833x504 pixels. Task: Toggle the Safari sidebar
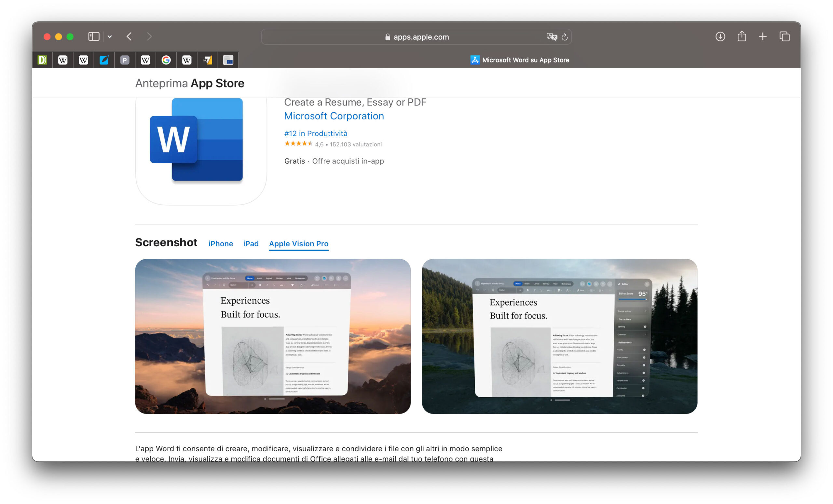94,36
